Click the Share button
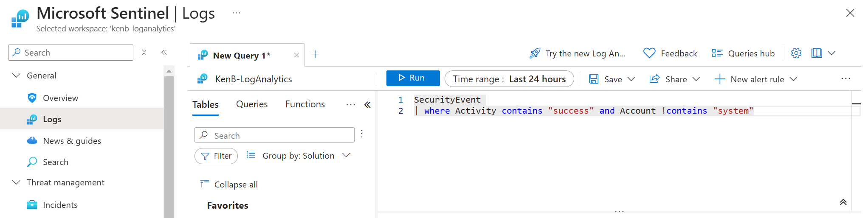 pyautogui.click(x=668, y=79)
